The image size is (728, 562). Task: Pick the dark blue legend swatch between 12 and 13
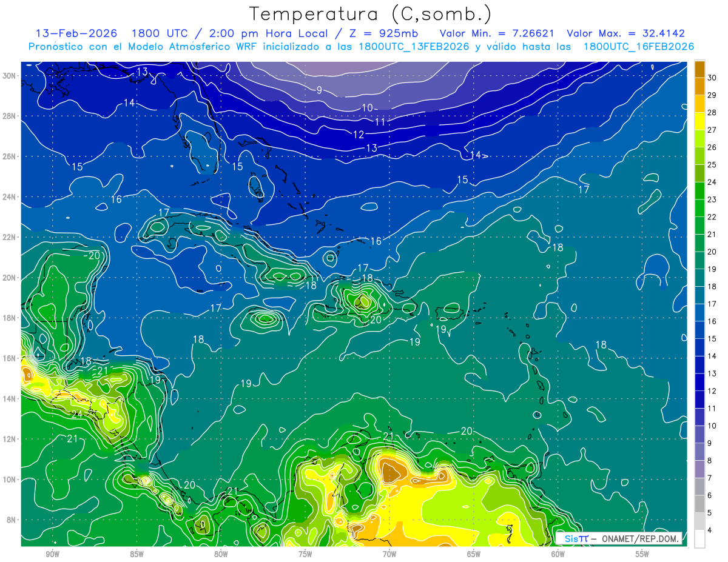click(700, 383)
